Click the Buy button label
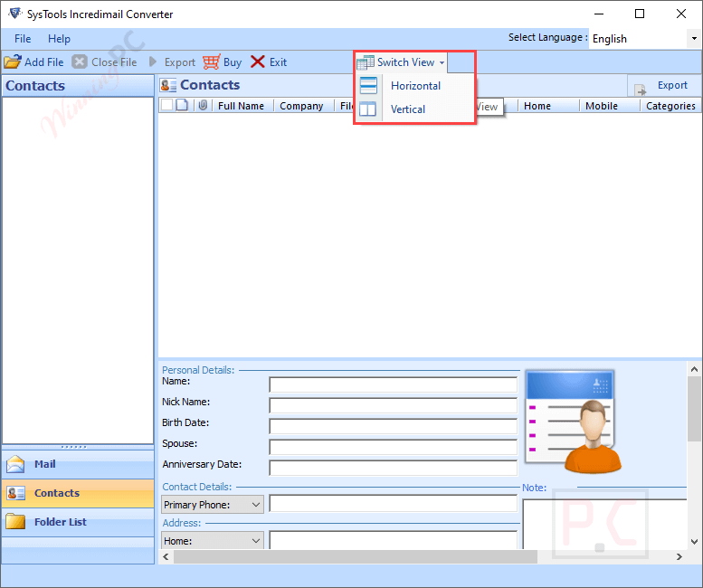The height and width of the screenshot is (588, 703). [233, 62]
